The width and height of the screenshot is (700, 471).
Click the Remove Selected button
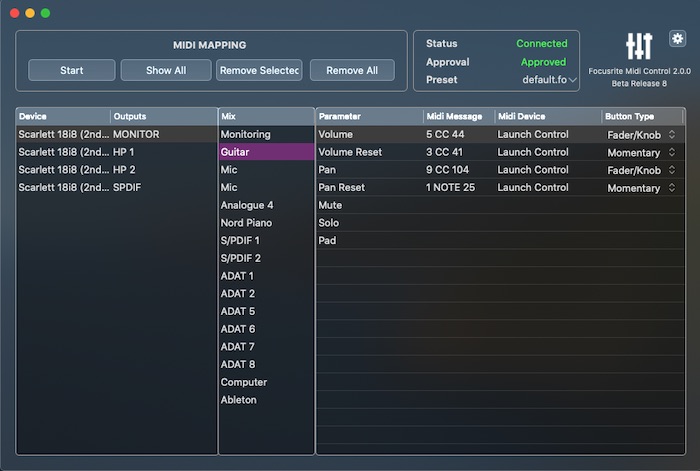point(259,70)
